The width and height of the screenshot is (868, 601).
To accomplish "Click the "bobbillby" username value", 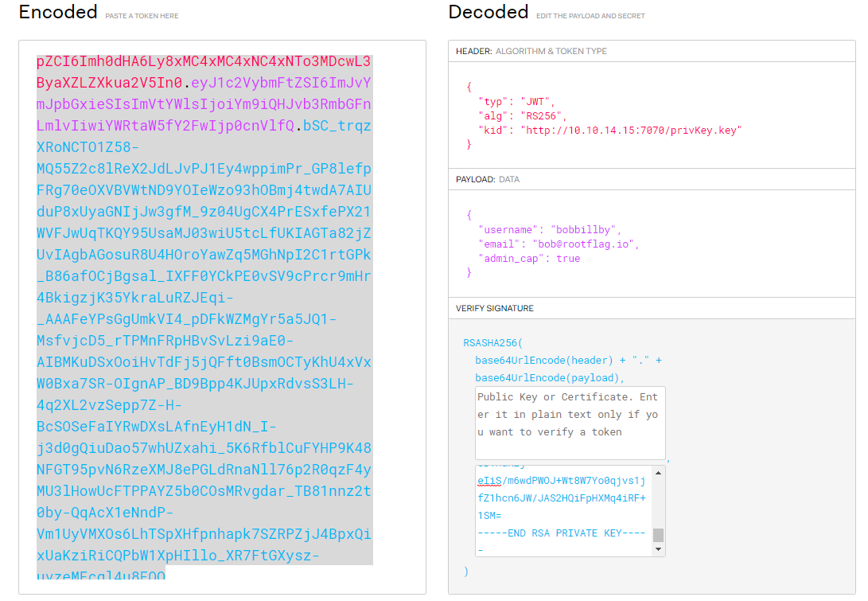I will pos(578,230).
